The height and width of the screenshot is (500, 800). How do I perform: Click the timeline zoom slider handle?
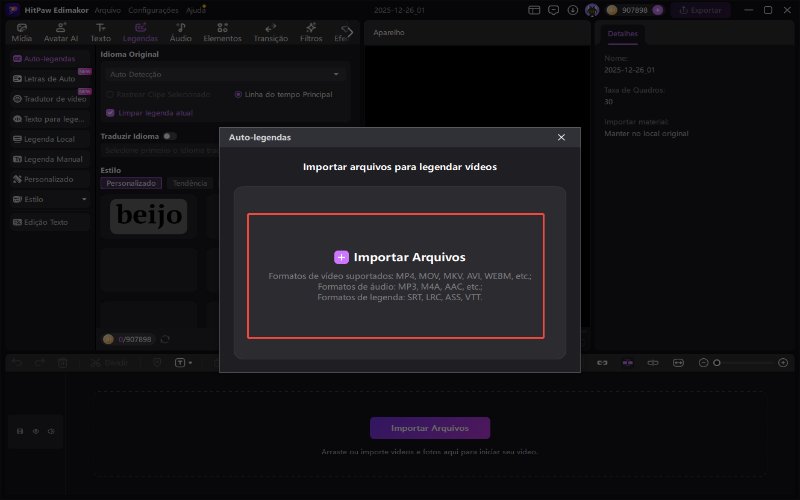716,363
